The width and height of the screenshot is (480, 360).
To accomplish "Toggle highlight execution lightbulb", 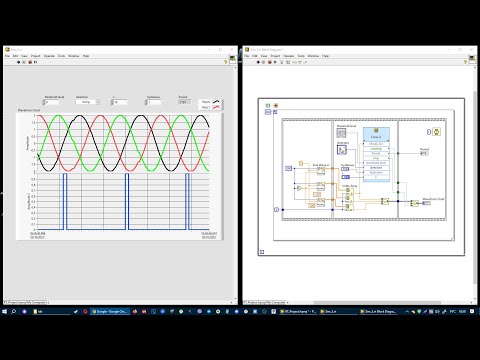I will [x=282, y=62].
